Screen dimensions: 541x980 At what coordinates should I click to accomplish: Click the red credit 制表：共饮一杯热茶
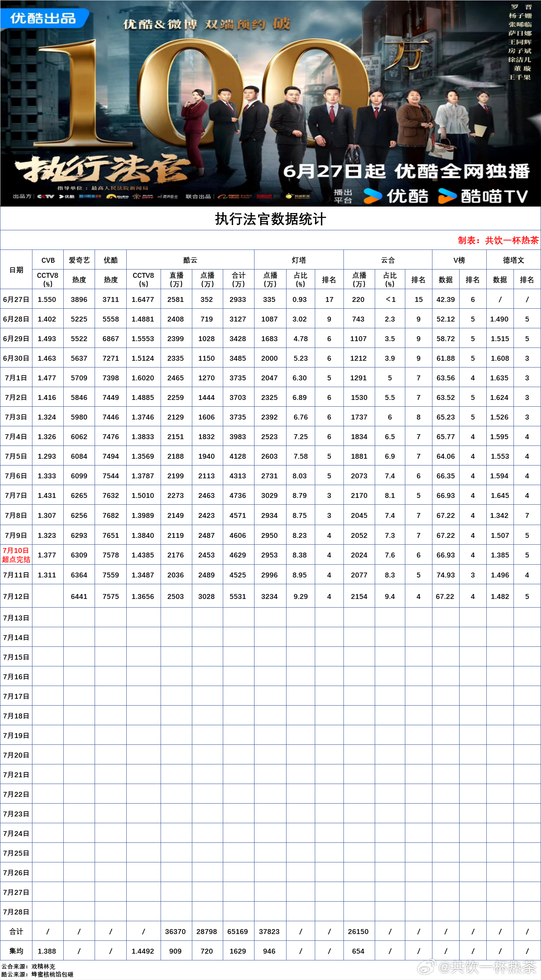tap(498, 240)
